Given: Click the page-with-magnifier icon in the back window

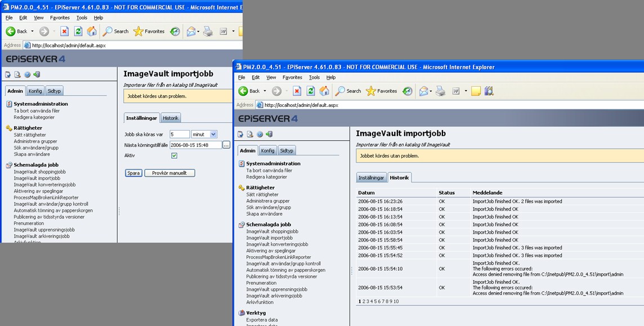Looking at the screenshot, I should 17,75.
